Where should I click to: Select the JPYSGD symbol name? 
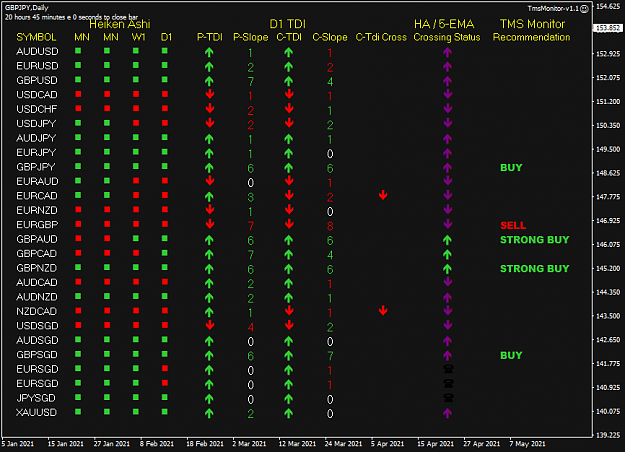tap(36, 398)
